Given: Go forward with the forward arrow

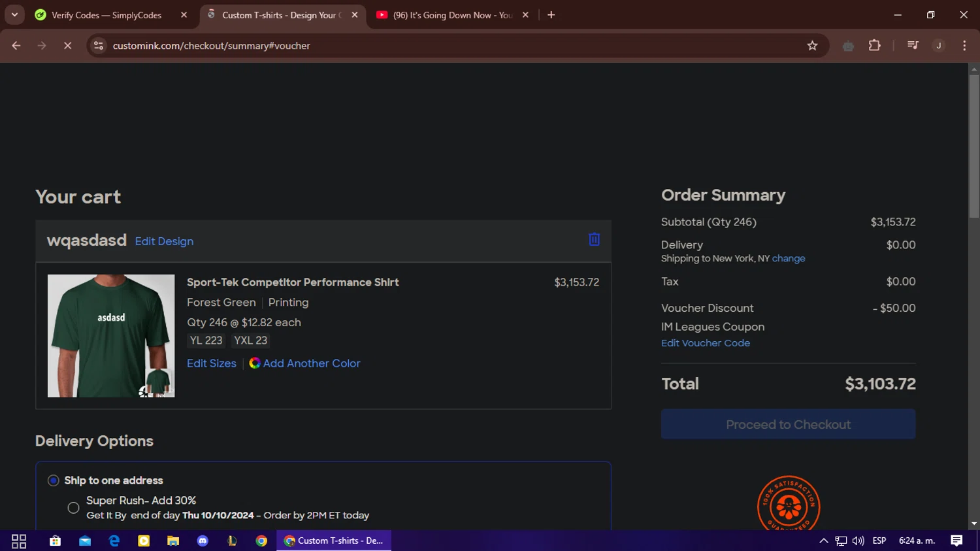Looking at the screenshot, I should [x=42, y=46].
